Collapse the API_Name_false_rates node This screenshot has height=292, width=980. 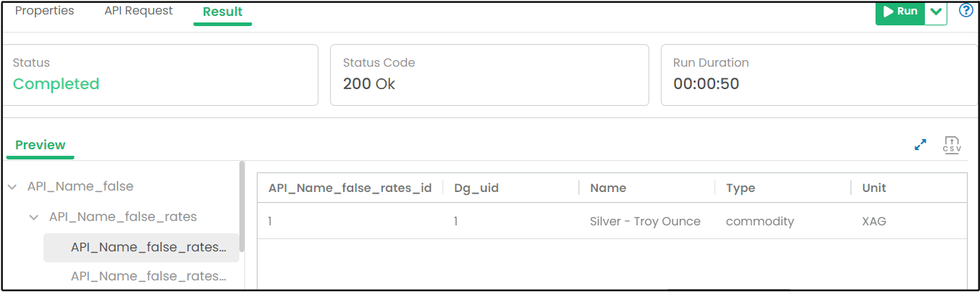click(34, 217)
